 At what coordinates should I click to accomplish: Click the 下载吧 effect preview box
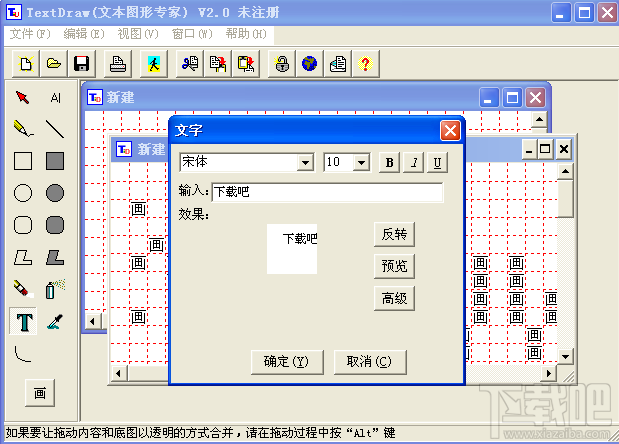292,249
